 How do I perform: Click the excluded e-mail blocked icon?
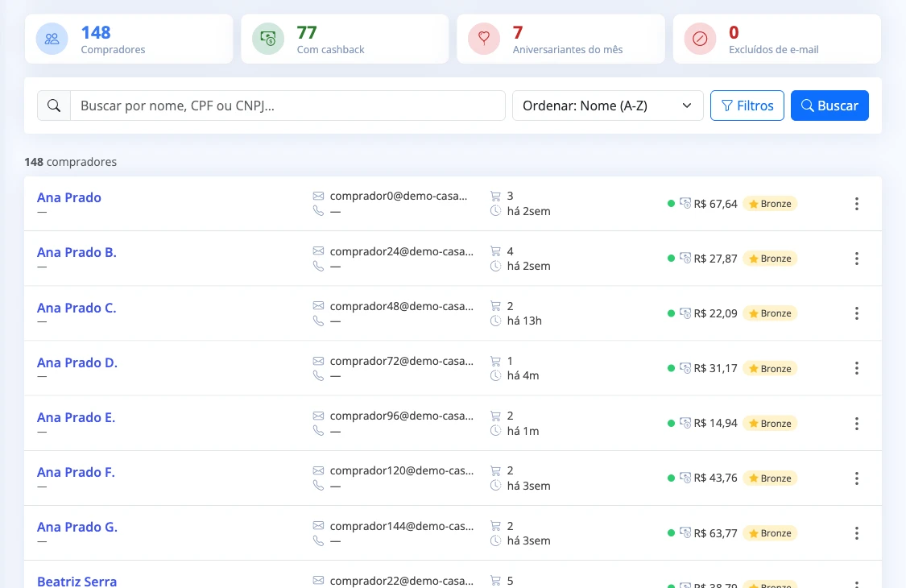[700, 39]
